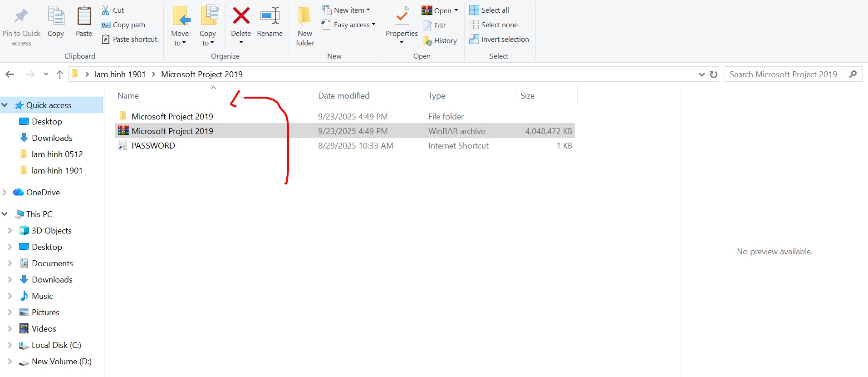
Task: Click the Rename icon in the ribbon
Action: click(270, 16)
